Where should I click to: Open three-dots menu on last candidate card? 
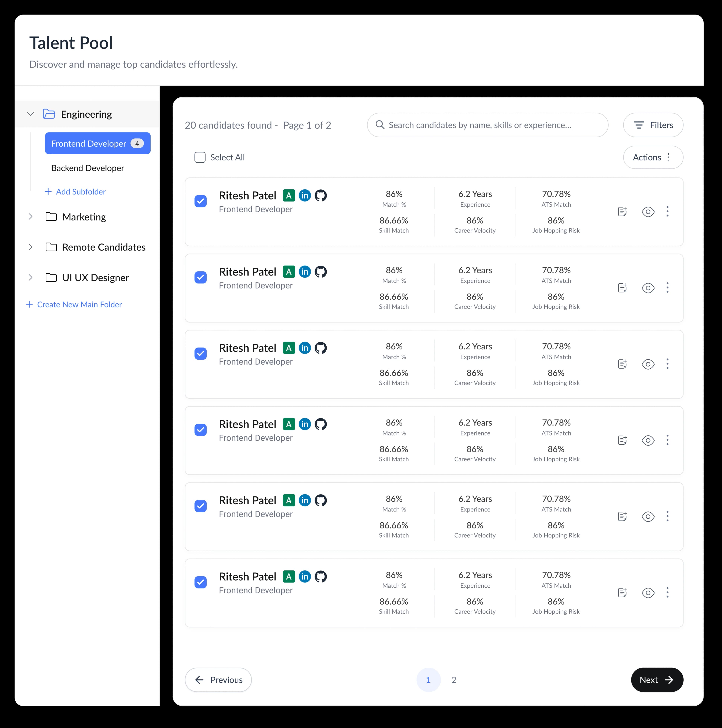pos(667,592)
